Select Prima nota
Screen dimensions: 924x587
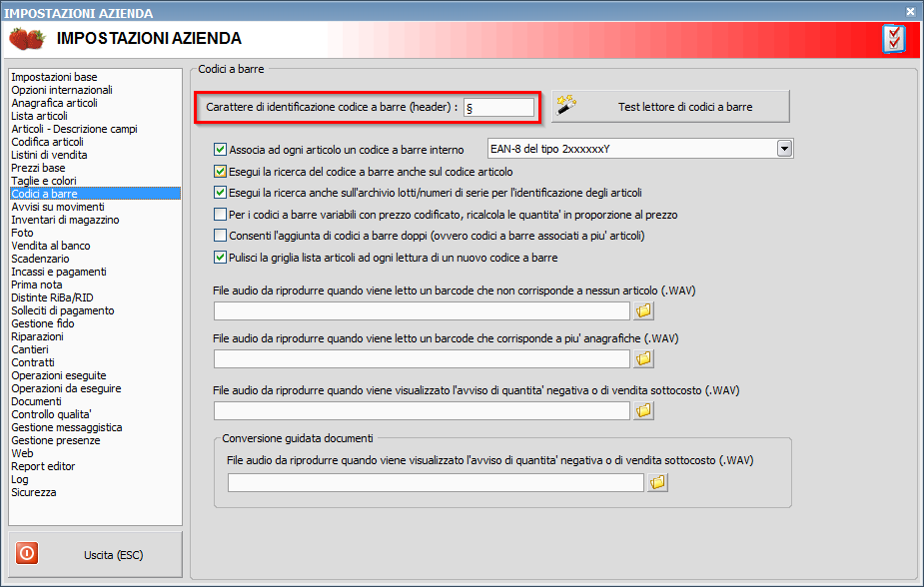[x=37, y=285]
